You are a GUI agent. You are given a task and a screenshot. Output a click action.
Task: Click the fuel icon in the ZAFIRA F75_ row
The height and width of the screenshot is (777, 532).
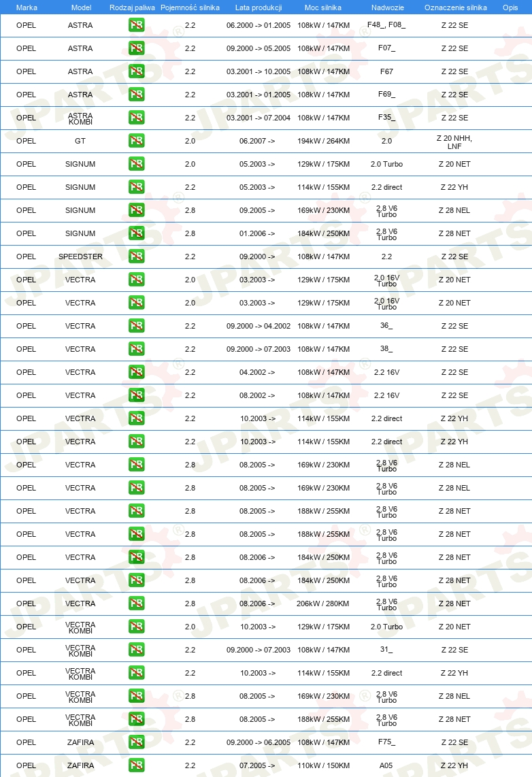click(x=136, y=742)
